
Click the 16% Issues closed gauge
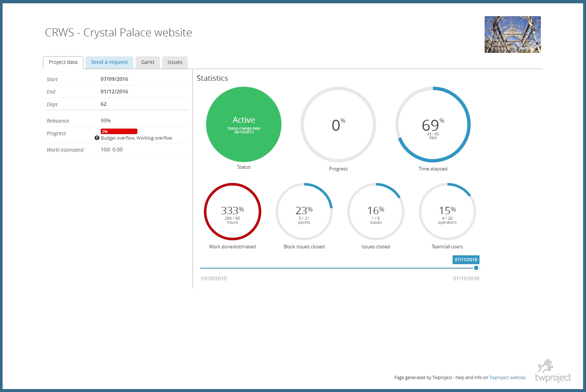pos(375,212)
